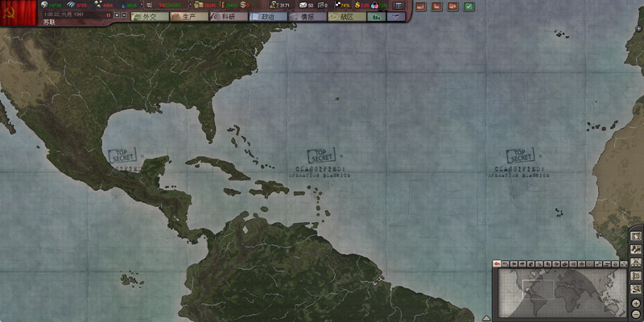Click first red alert icon at top
The image size is (644, 322).
click(x=420, y=6)
